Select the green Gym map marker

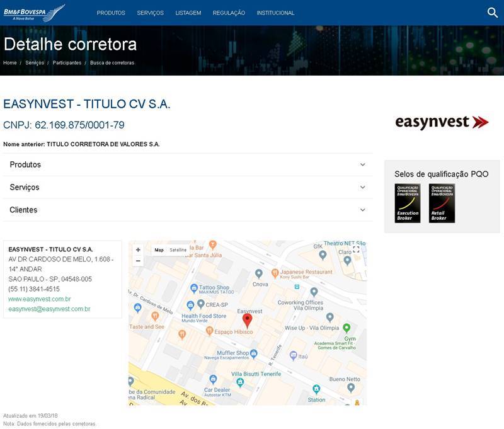click(346, 328)
